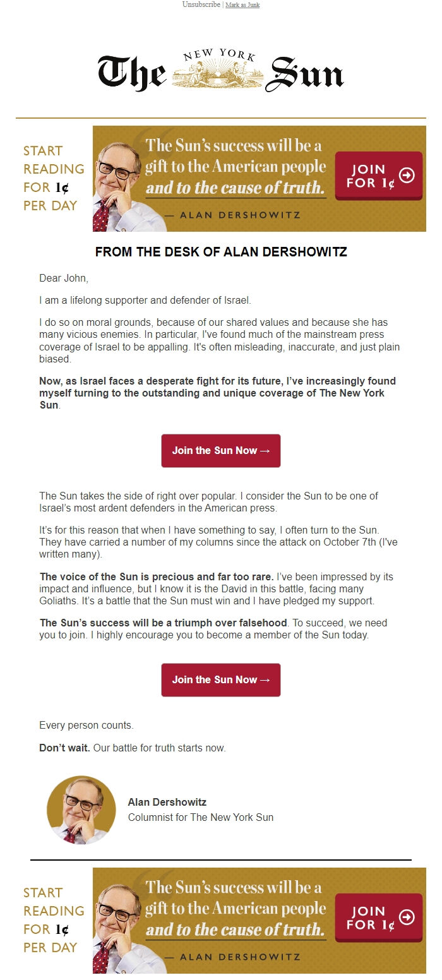The image size is (442, 980).
Task: Click the arrow icon inside bottom JOIN button
Action: tap(407, 917)
